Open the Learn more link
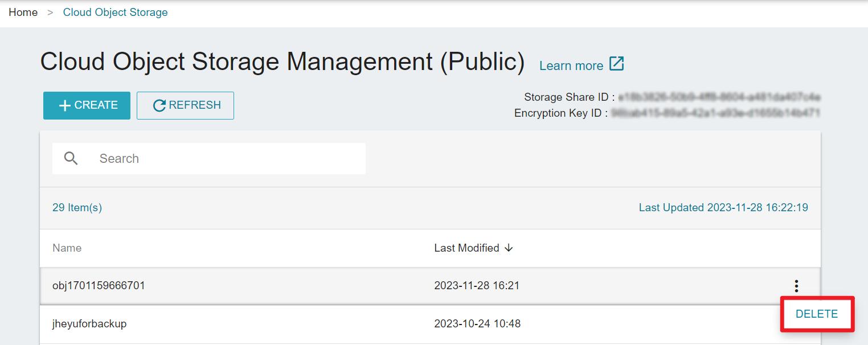The width and height of the screenshot is (868, 345). pyautogui.click(x=571, y=66)
